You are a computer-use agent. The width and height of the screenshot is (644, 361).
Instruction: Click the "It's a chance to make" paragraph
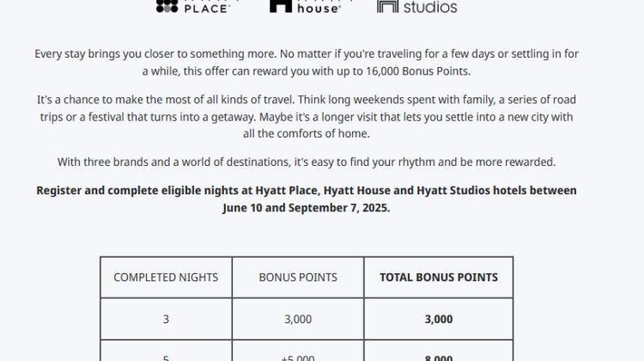click(307, 117)
